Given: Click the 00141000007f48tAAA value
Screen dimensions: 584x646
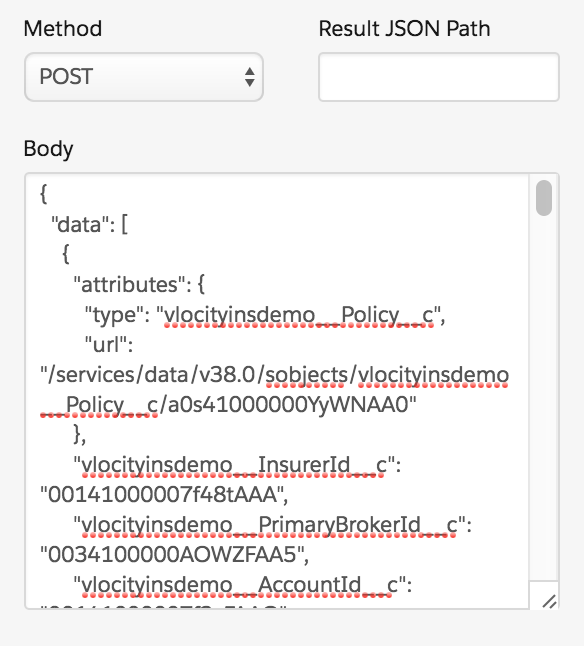Looking at the screenshot, I should [x=162, y=494].
